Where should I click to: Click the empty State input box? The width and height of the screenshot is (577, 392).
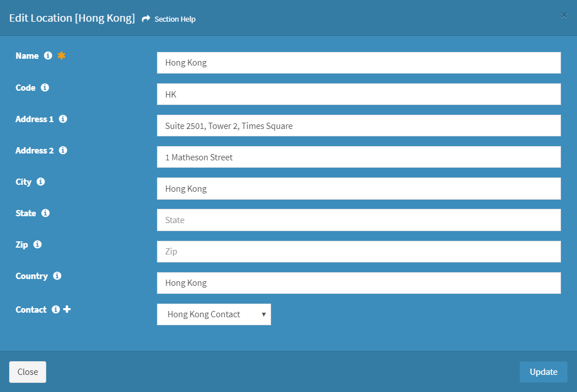[x=358, y=220]
